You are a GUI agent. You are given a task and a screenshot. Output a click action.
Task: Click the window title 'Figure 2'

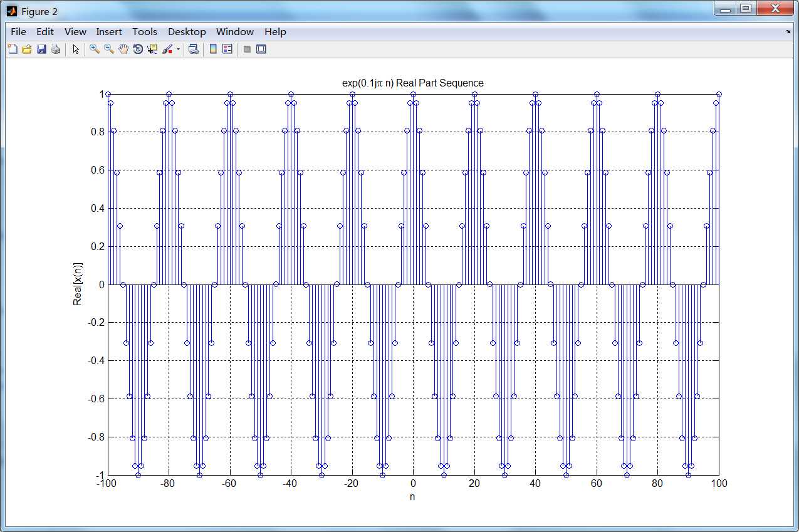click(x=39, y=11)
